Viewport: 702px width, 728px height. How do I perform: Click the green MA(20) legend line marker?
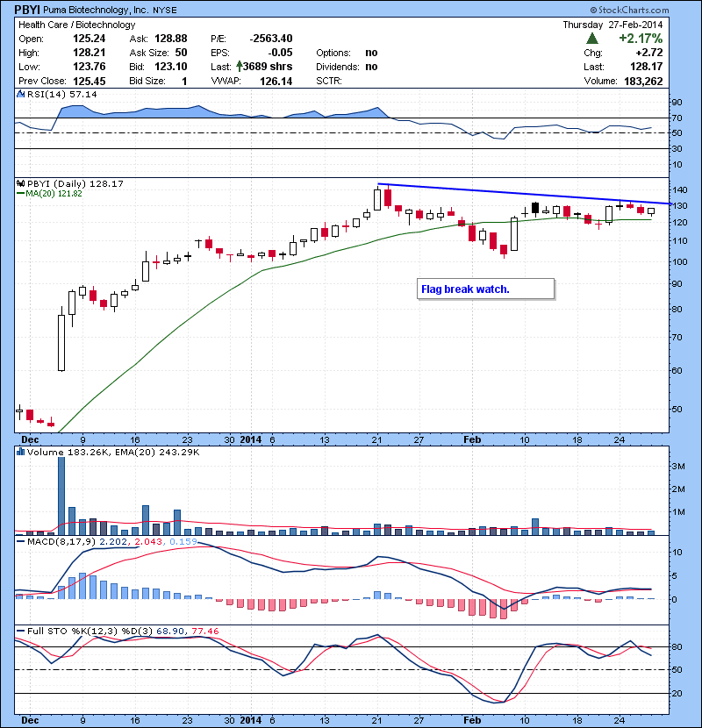tap(20, 194)
